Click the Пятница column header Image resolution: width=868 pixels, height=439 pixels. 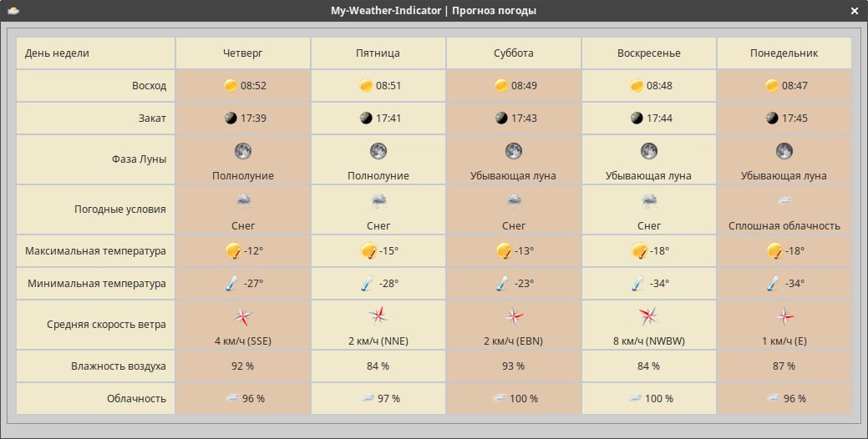[x=378, y=53]
